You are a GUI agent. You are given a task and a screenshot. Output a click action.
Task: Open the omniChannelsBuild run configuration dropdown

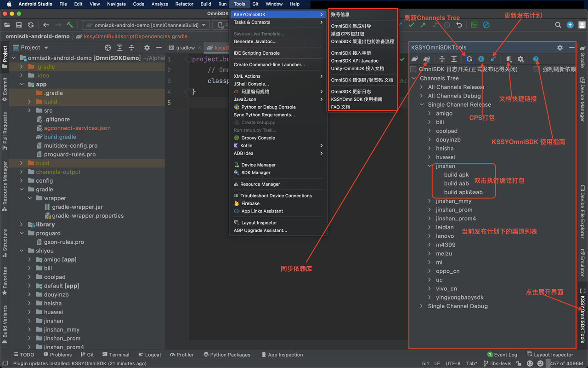pyautogui.click(x=147, y=25)
